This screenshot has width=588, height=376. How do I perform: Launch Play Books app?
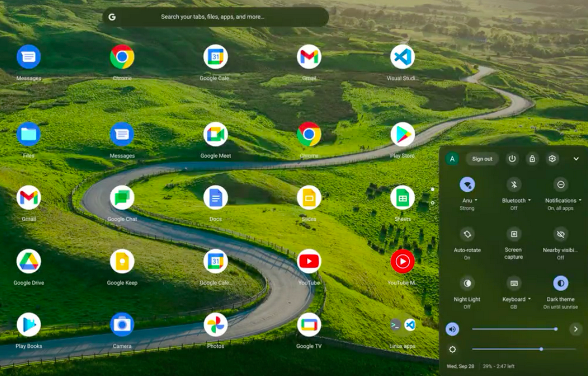click(x=29, y=325)
